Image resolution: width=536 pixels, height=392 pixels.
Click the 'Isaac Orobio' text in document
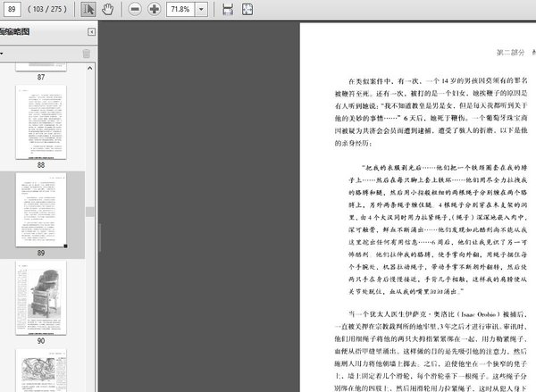[x=479, y=314]
